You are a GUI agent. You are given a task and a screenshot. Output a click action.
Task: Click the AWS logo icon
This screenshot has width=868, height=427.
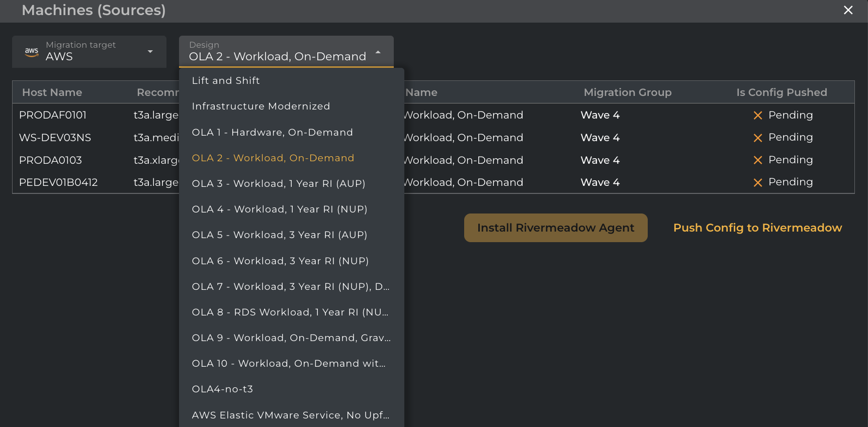pyautogui.click(x=32, y=52)
